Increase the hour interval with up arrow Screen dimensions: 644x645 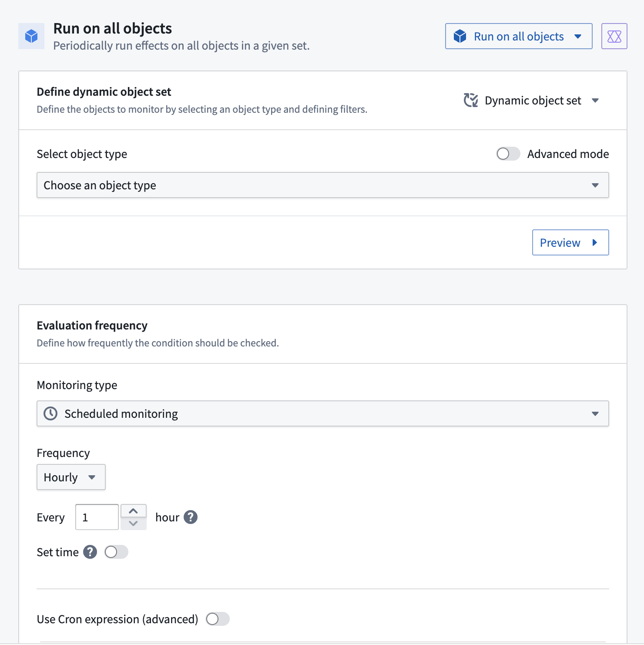[x=134, y=511]
